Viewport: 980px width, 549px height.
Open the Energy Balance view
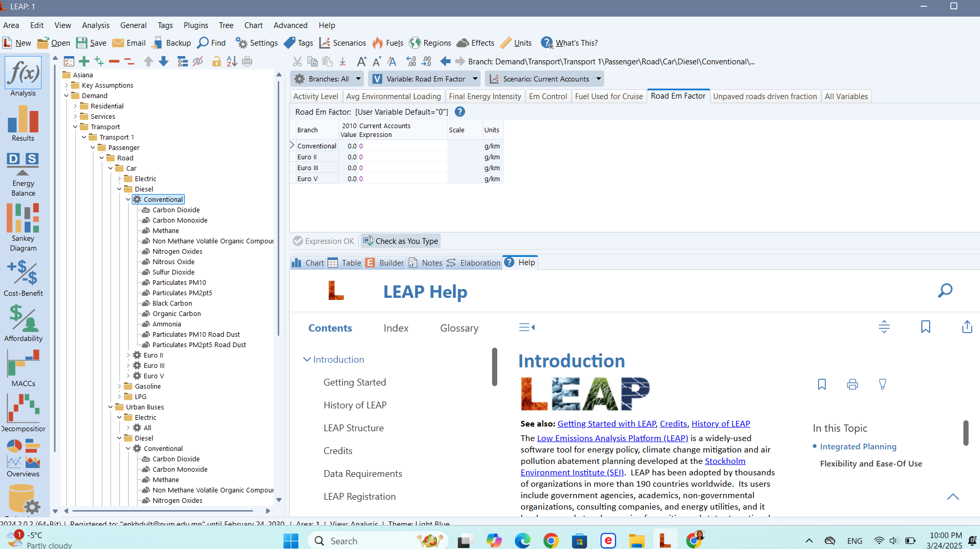coord(23,174)
